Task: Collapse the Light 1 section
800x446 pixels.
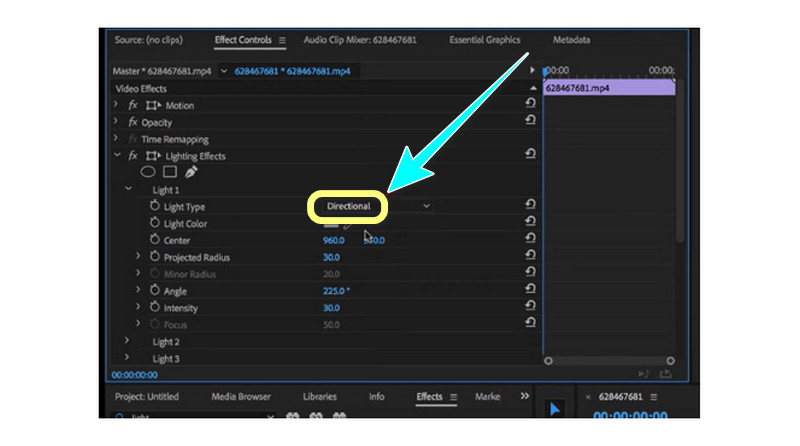Action: pyautogui.click(x=127, y=189)
